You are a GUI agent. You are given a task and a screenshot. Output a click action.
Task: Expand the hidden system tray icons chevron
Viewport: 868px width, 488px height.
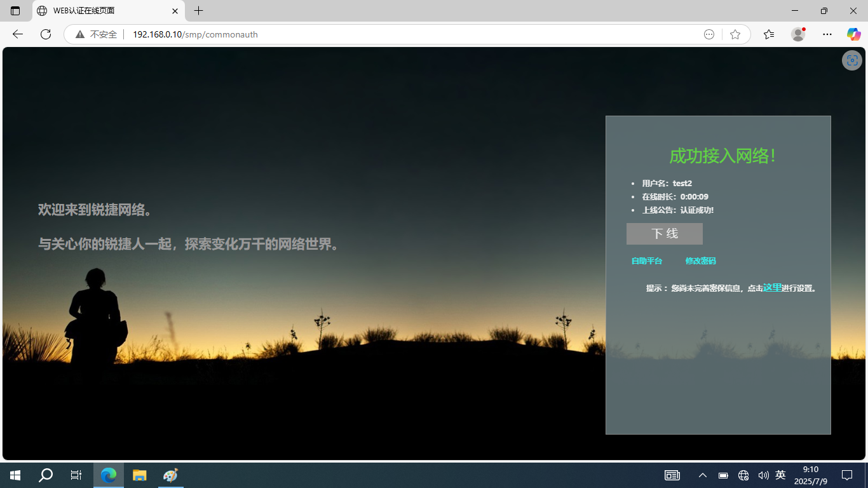[703, 475]
